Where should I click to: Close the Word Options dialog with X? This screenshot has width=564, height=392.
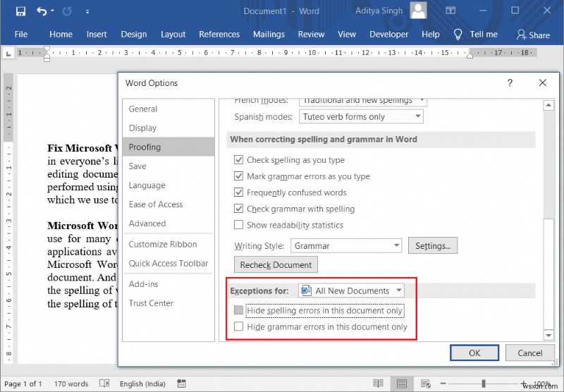tap(543, 82)
